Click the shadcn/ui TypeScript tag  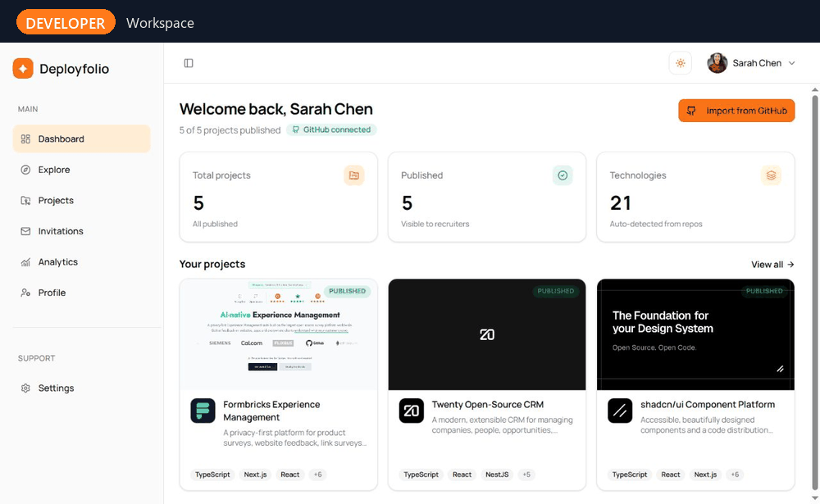[x=630, y=474]
